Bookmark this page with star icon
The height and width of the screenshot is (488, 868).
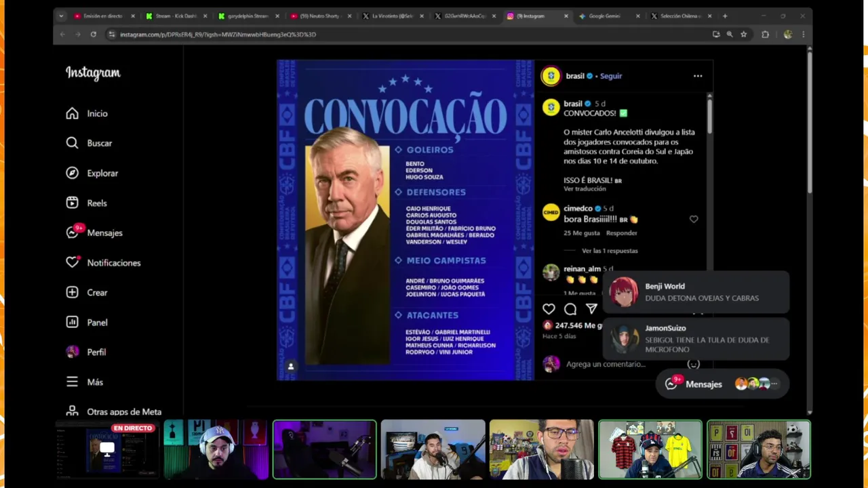744,34
